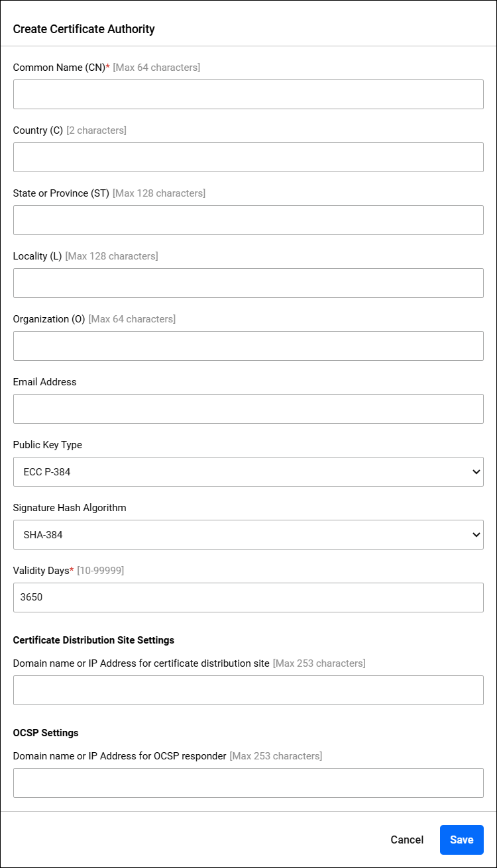Click the Public Key Type label
This screenshot has height=868, width=497.
[x=48, y=445]
